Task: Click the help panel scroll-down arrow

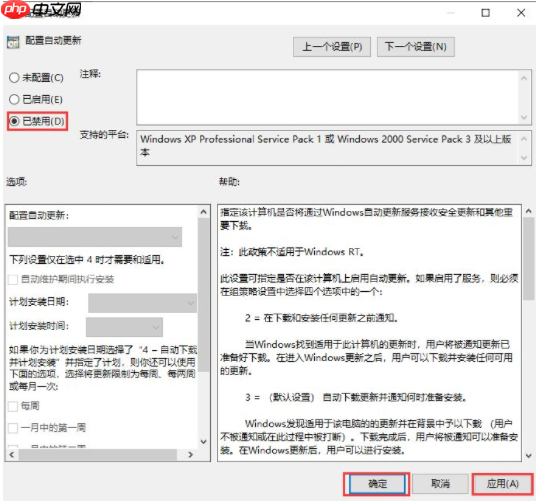Action: (x=529, y=456)
